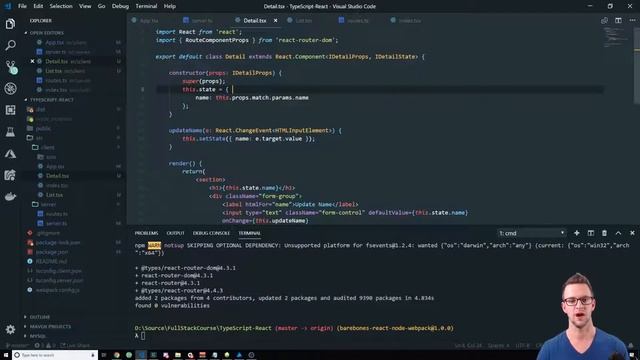Open package.json in the explorer
The image size is (640, 360).
[x=52, y=252]
